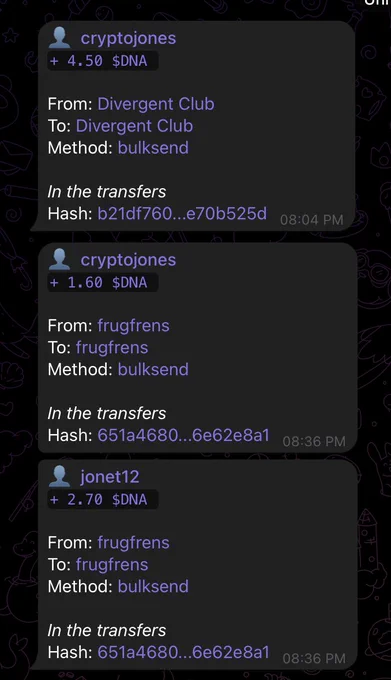Click the + 1.60 $DNA amount tag
Screen dimensions: 391x680
tap(103, 282)
